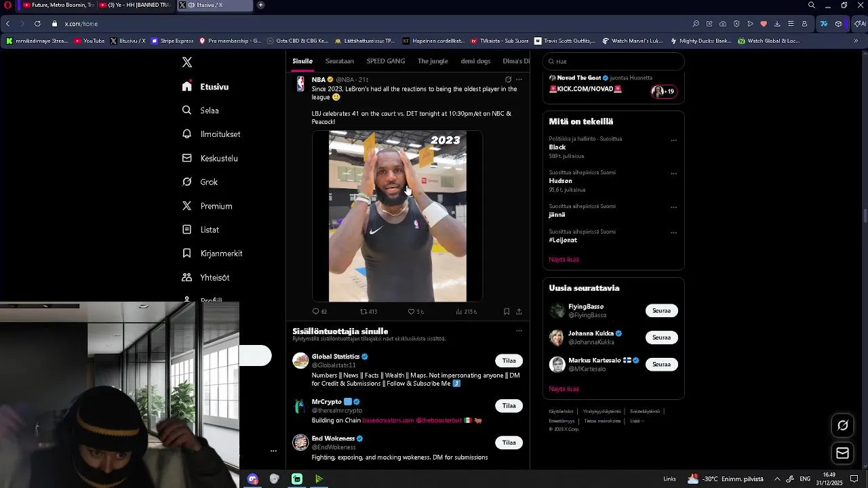Viewport: 868px width, 488px height.
Task: Reload the page in browser toolbar
Action: click(37, 24)
